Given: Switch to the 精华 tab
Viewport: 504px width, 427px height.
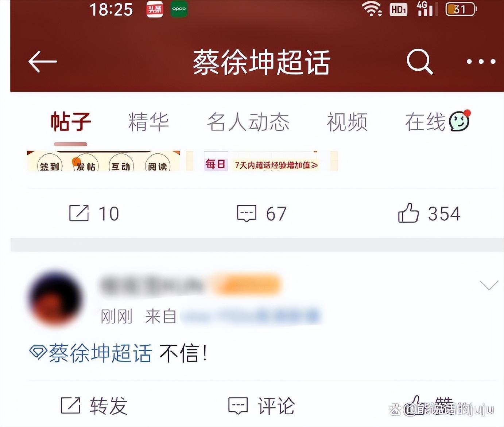Looking at the screenshot, I should click(x=148, y=122).
